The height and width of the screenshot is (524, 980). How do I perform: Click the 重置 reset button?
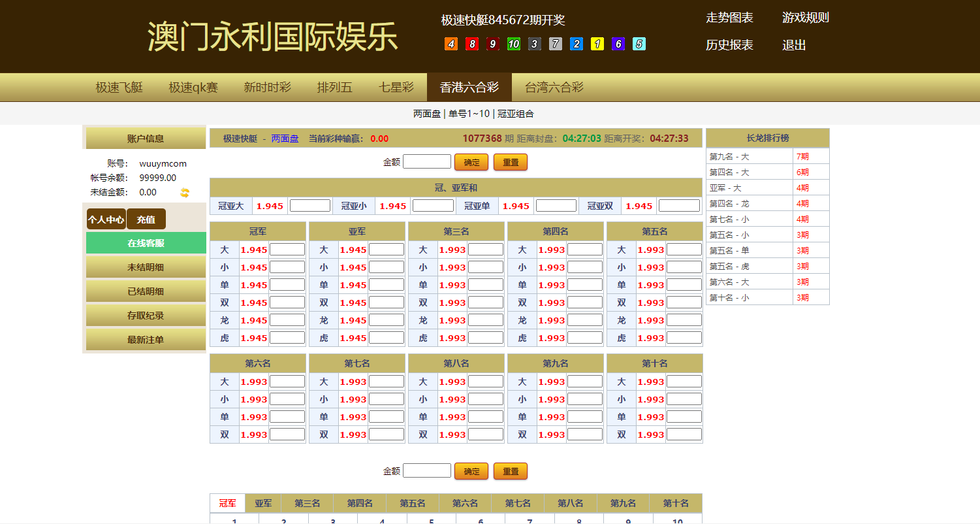click(511, 161)
